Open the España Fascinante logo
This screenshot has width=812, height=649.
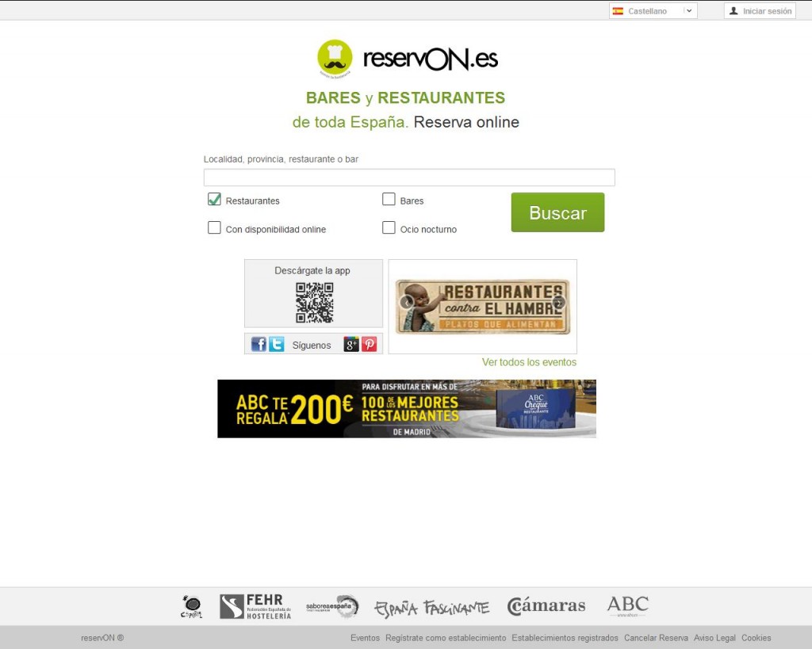[431, 608]
